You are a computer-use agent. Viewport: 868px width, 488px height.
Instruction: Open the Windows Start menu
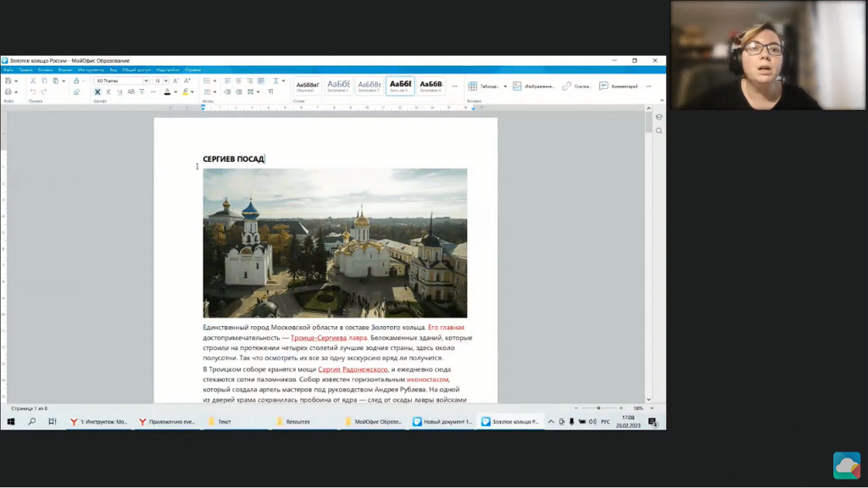[11, 422]
